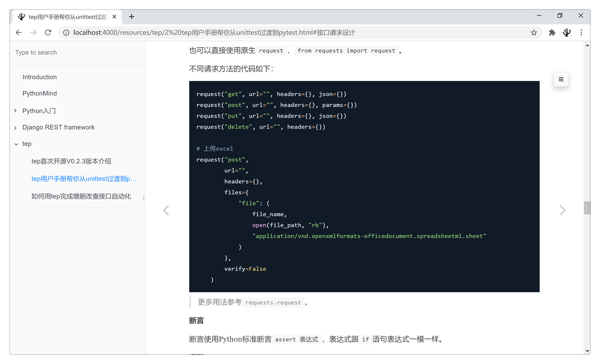View site information icon in address bar
The width and height of the screenshot is (600, 364).
pos(66,33)
